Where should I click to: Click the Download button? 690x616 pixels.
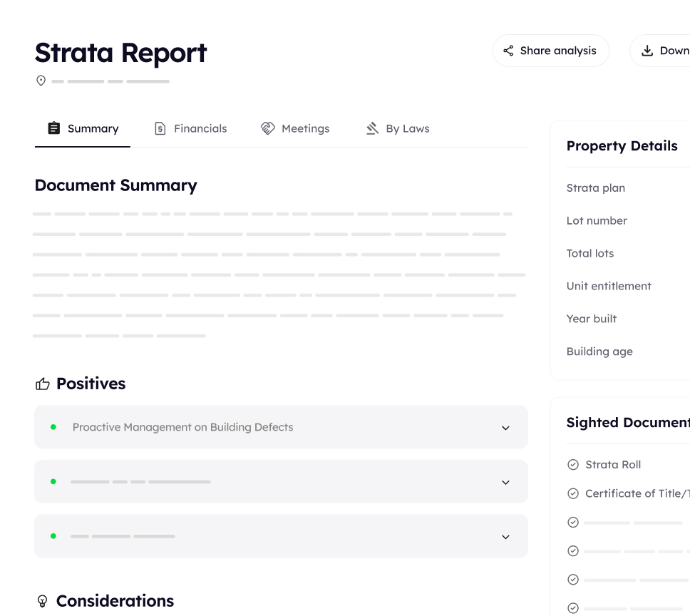click(660, 51)
